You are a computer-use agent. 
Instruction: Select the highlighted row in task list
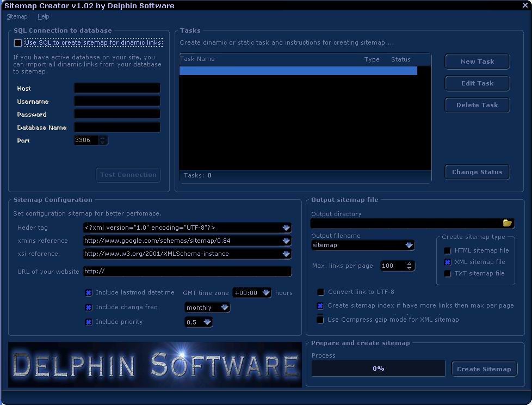point(298,71)
